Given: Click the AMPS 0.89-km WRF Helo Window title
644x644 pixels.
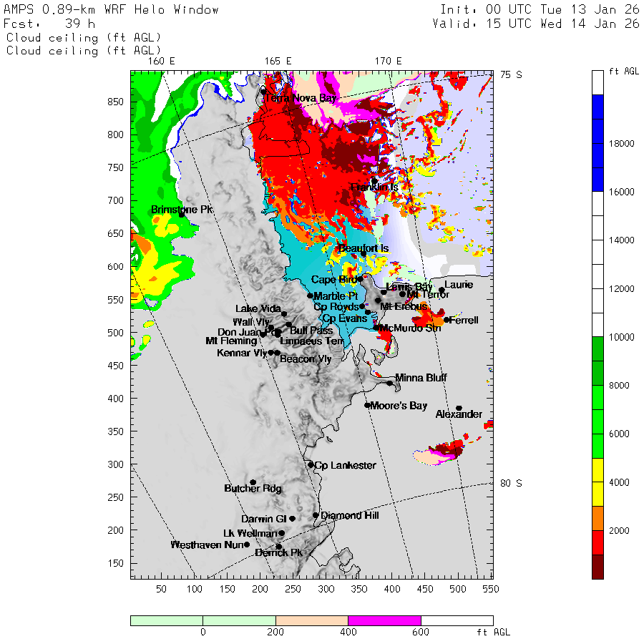Looking at the screenshot, I should click(112, 10).
